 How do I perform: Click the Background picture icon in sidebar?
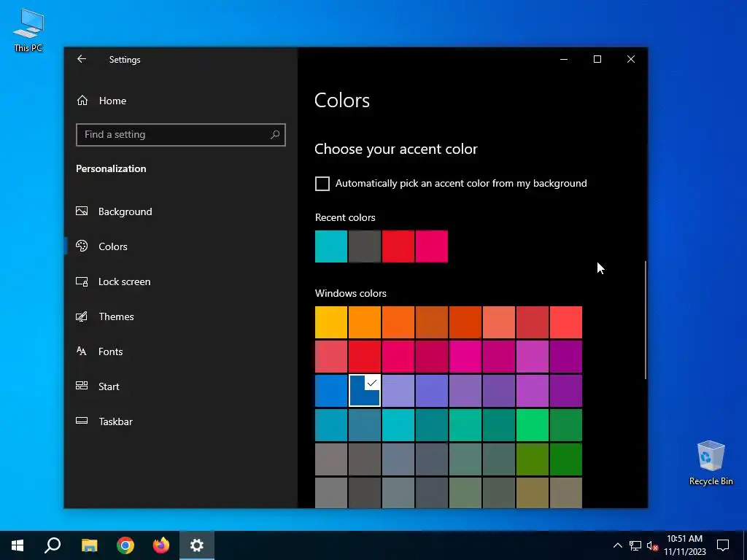coord(82,211)
